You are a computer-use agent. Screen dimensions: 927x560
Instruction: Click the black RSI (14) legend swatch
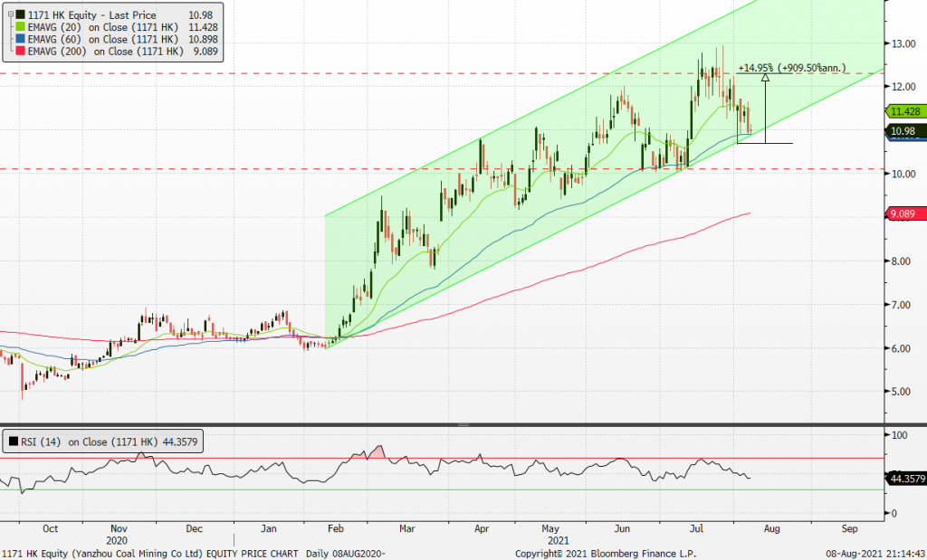point(13,441)
